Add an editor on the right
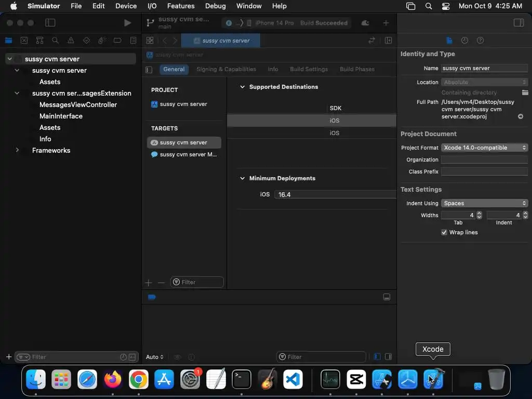Viewport: 532px width, 399px height. (389, 41)
